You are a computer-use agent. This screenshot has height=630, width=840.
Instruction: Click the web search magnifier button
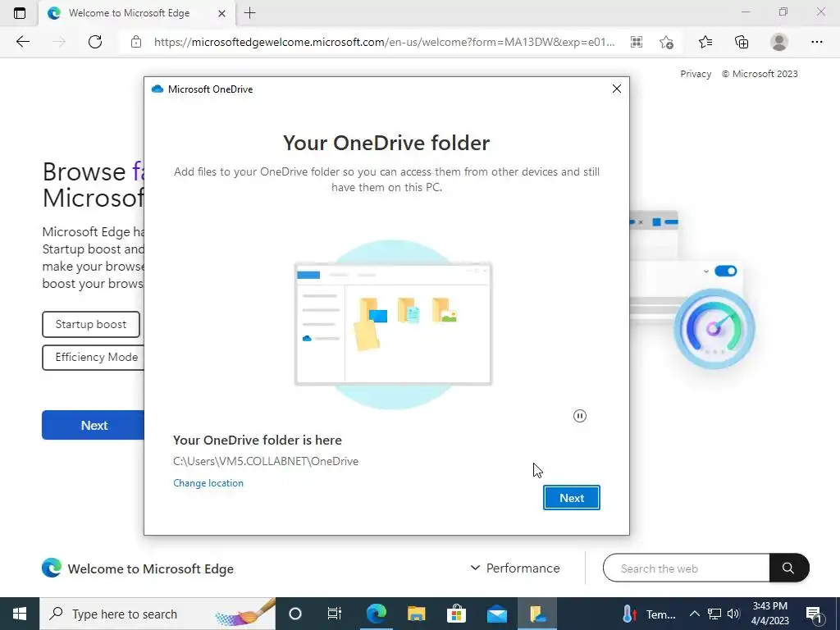pos(788,568)
